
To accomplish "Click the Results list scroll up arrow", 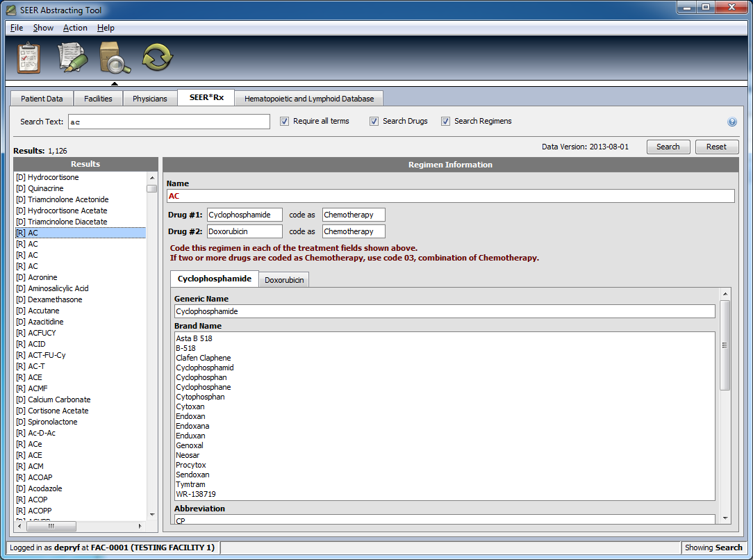I will tap(152, 178).
